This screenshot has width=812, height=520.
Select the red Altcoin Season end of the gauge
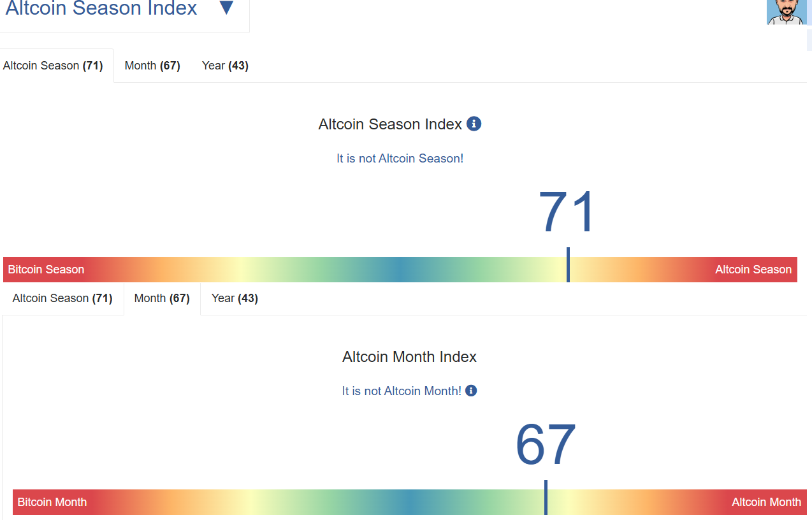(x=753, y=270)
